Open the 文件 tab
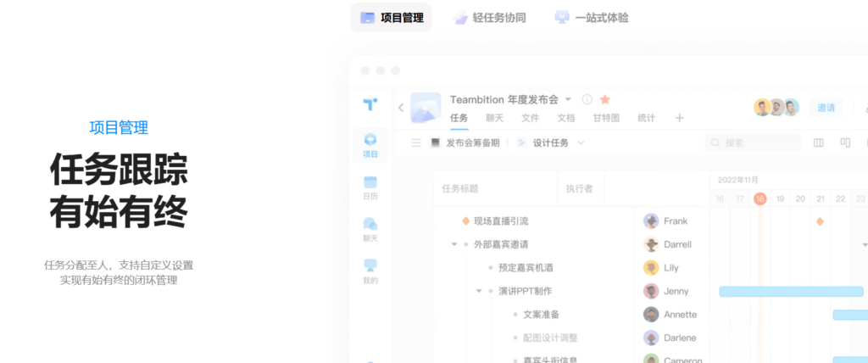Viewport: 868px width, 363px height. pyautogui.click(x=531, y=118)
